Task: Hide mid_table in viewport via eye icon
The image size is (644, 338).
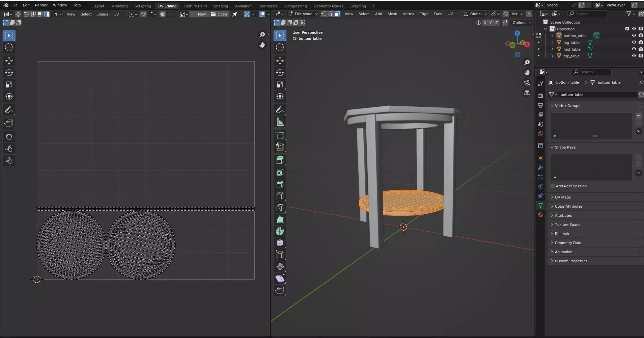Action: point(634,49)
